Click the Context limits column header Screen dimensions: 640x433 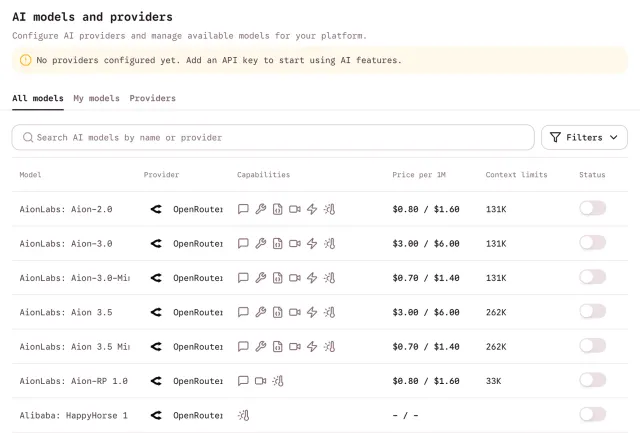coord(516,175)
